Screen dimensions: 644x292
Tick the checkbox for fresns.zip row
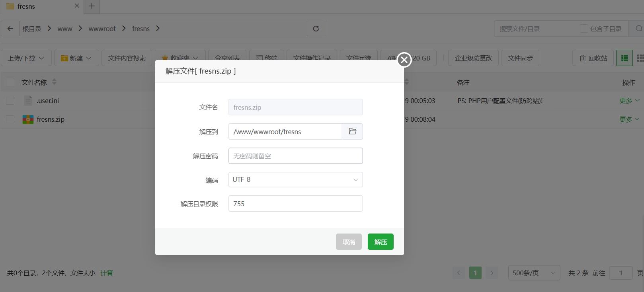[10, 119]
